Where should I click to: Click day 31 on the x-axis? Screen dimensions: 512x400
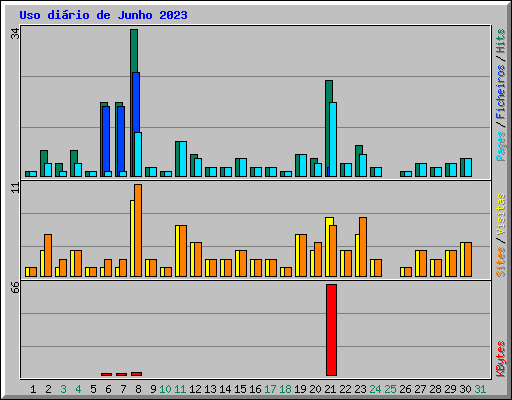(480, 389)
